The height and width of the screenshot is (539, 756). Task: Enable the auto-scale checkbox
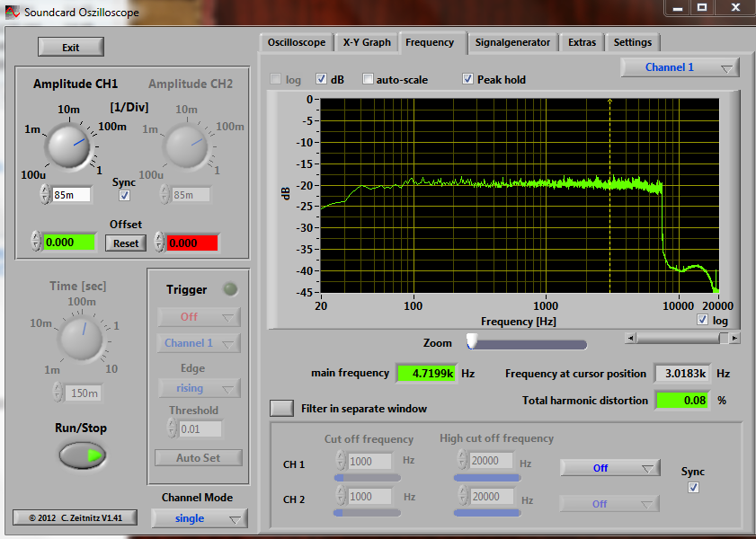369,79
